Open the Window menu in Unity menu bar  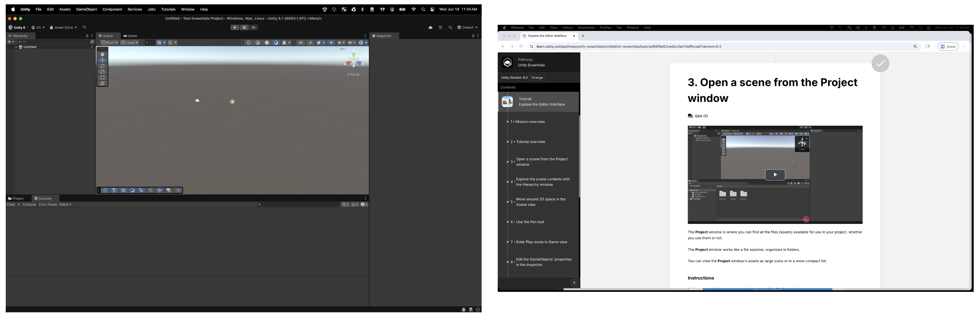(188, 9)
